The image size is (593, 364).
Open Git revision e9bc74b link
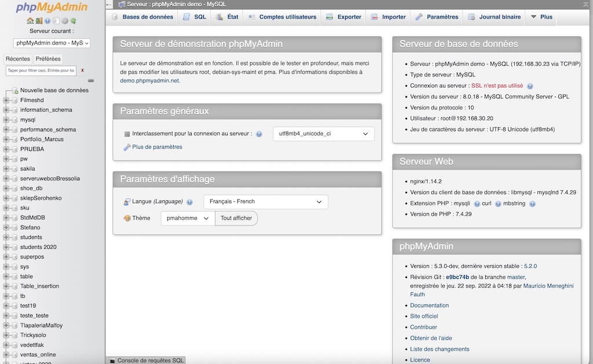coord(457,277)
